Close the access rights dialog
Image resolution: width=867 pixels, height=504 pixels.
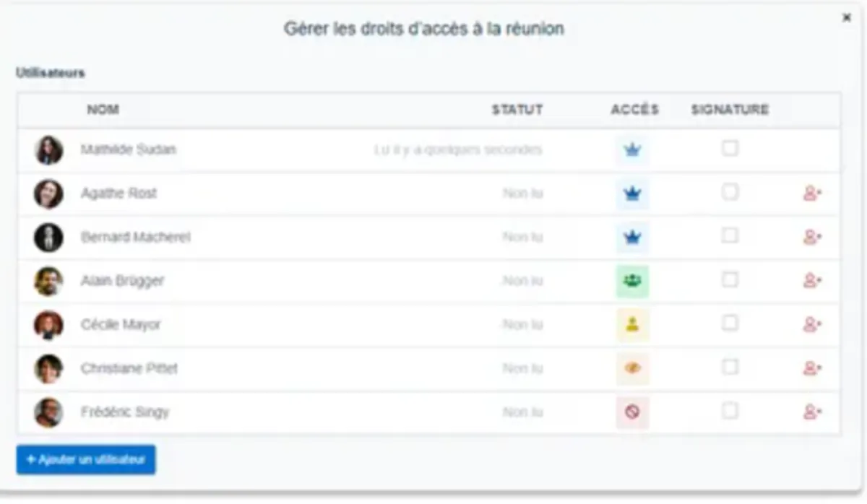click(x=847, y=18)
